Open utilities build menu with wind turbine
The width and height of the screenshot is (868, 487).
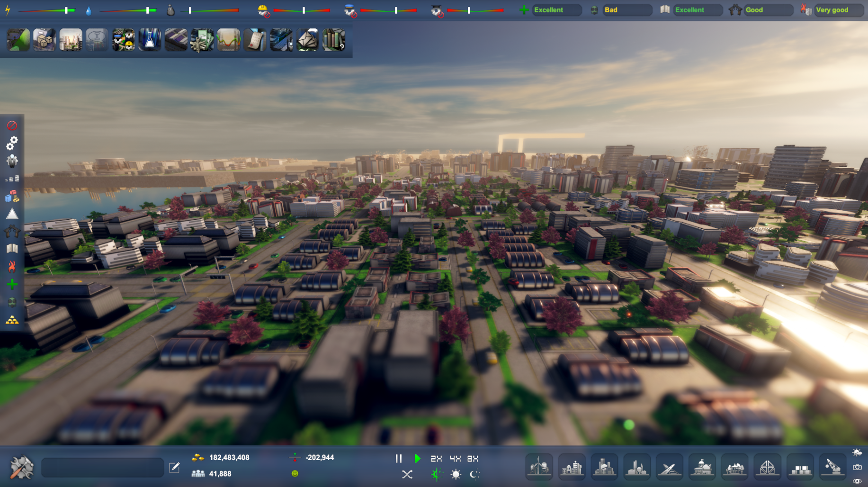coord(539,467)
